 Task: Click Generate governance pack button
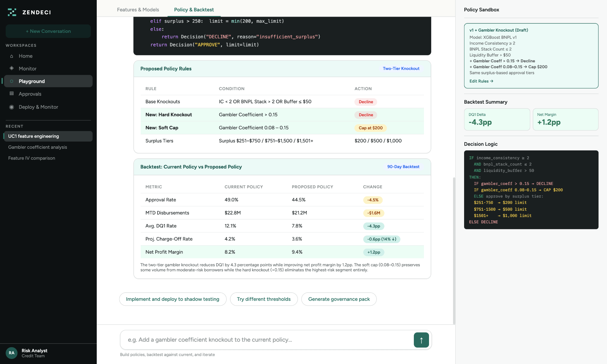[339, 299]
